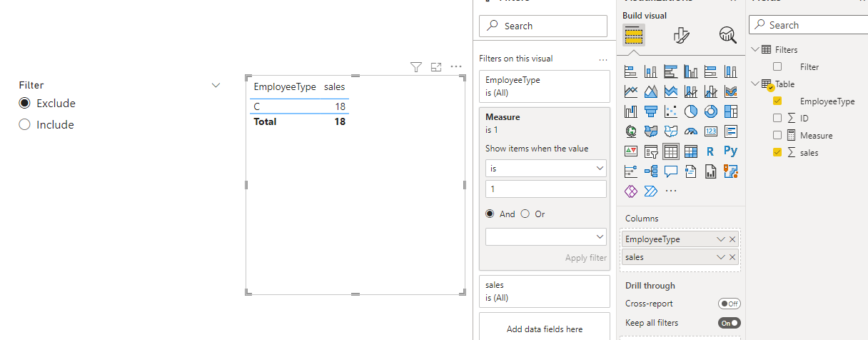This screenshot has width=868, height=340.
Task: Switch to Format visual tab
Action: tap(681, 34)
